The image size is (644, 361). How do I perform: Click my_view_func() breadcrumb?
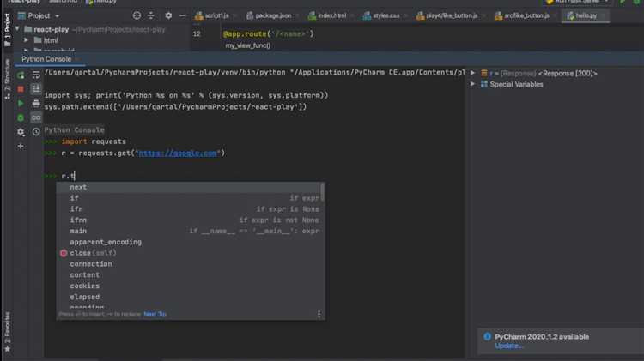pyautogui.click(x=247, y=45)
